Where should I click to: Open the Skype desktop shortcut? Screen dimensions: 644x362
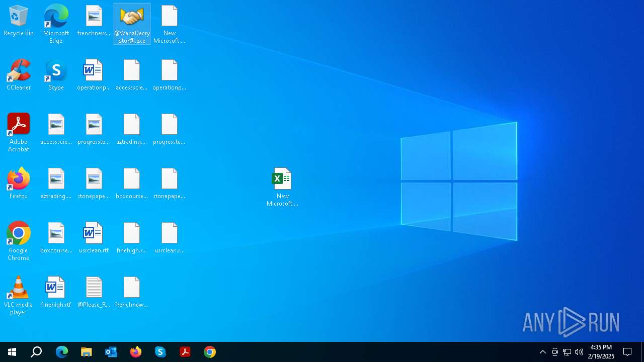(56, 76)
